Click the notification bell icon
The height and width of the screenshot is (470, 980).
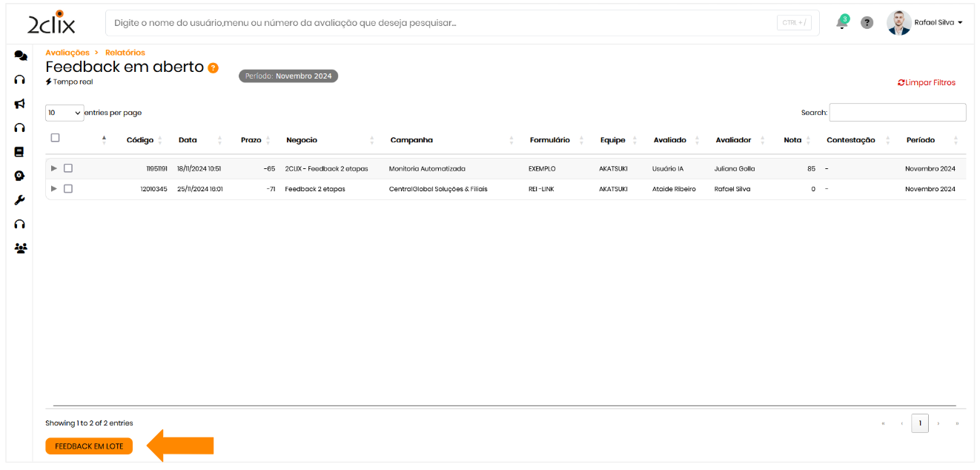coord(841,23)
